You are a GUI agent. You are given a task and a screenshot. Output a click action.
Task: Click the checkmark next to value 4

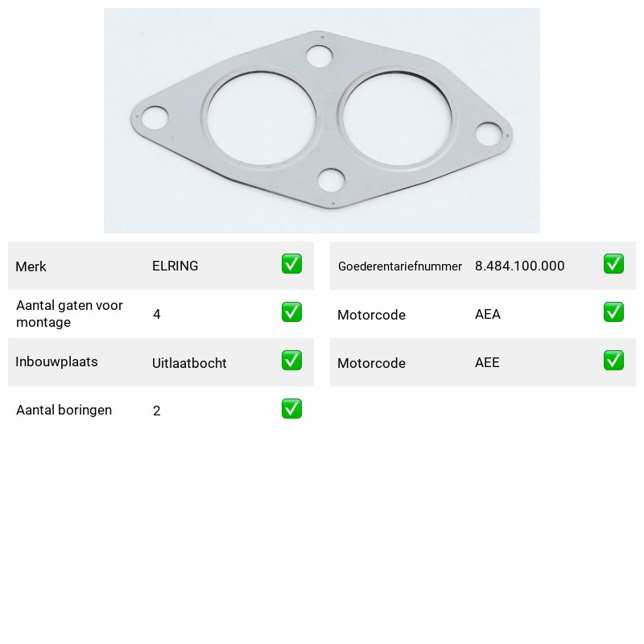pyautogui.click(x=291, y=312)
